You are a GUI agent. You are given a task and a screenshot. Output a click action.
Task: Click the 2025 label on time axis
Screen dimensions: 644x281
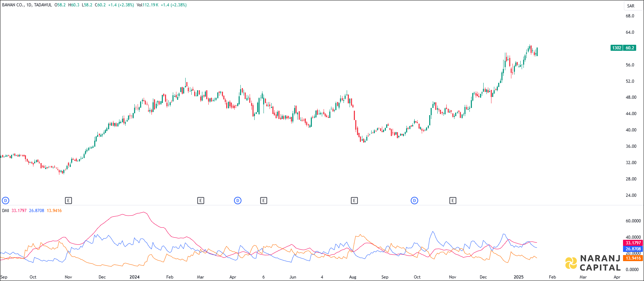point(518,277)
